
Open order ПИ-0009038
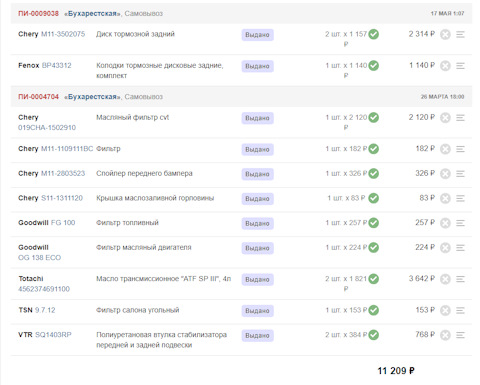pyautogui.click(x=38, y=13)
